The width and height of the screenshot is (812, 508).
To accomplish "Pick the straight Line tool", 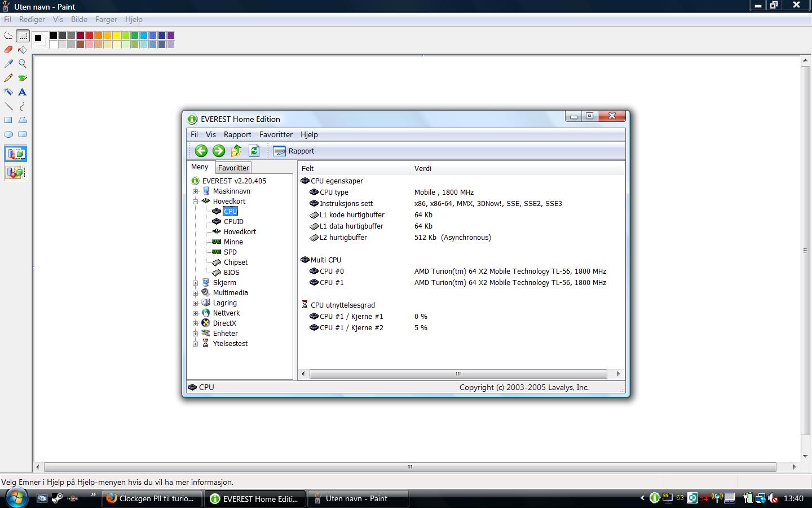I will [x=8, y=106].
